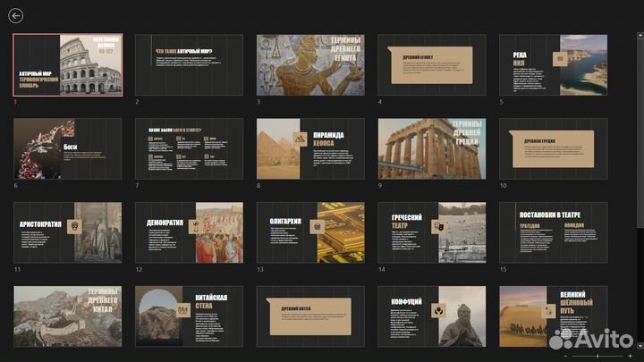Viewport: 644px width, 362px height.
Task: Open slide 6 titled 'Боги'
Action: tap(68, 148)
